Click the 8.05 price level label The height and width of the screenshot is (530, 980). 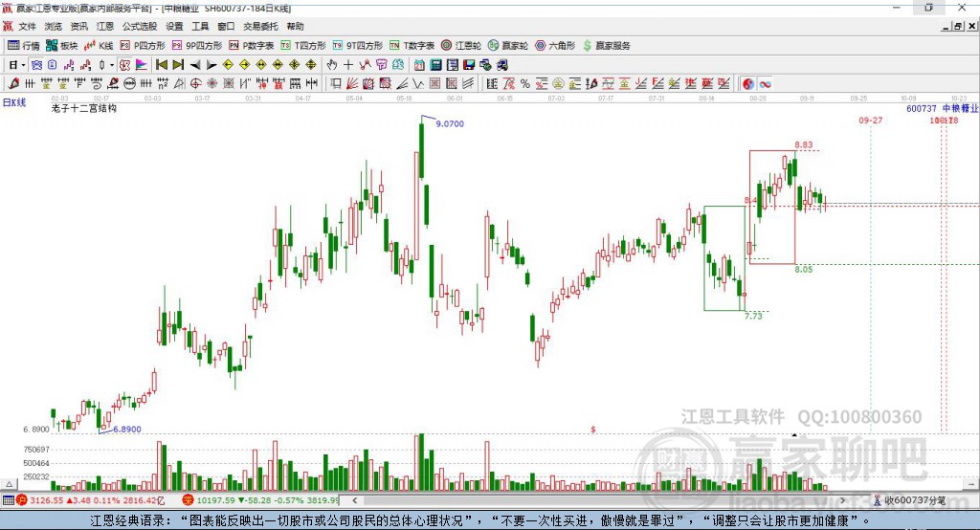(804, 270)
